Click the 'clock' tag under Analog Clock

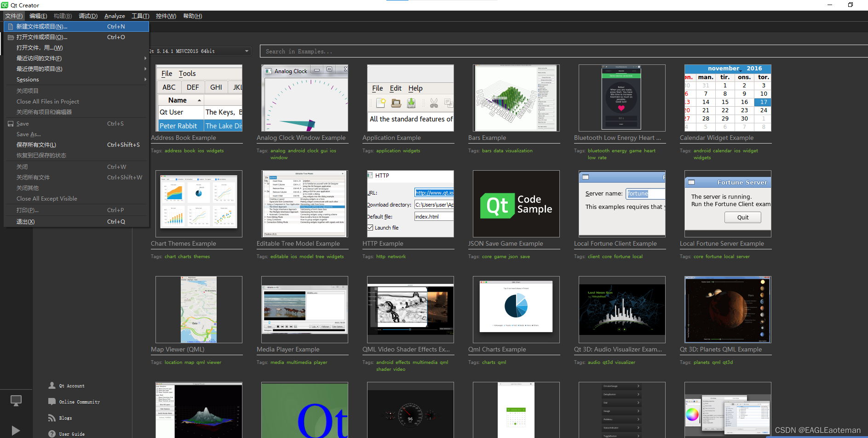tap(313, 151)
